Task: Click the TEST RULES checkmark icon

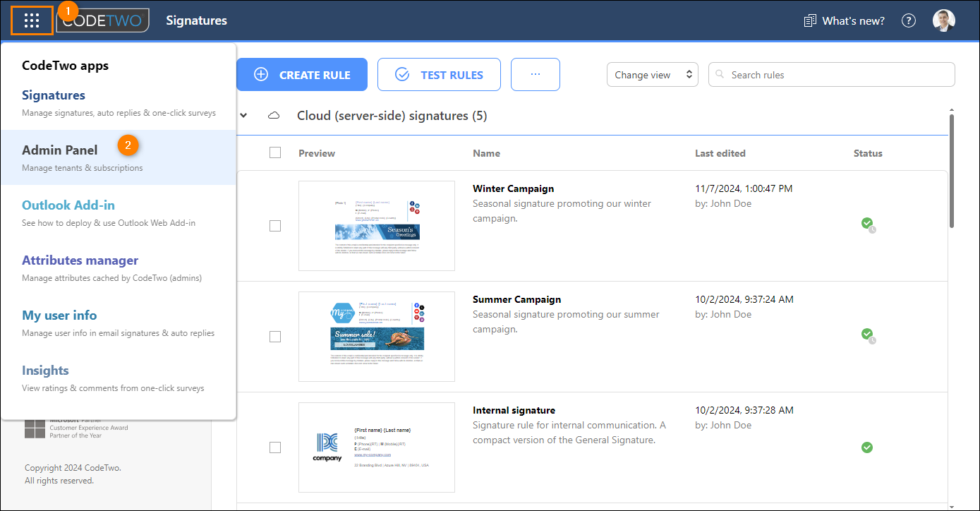Action: [x=402, y=75]
